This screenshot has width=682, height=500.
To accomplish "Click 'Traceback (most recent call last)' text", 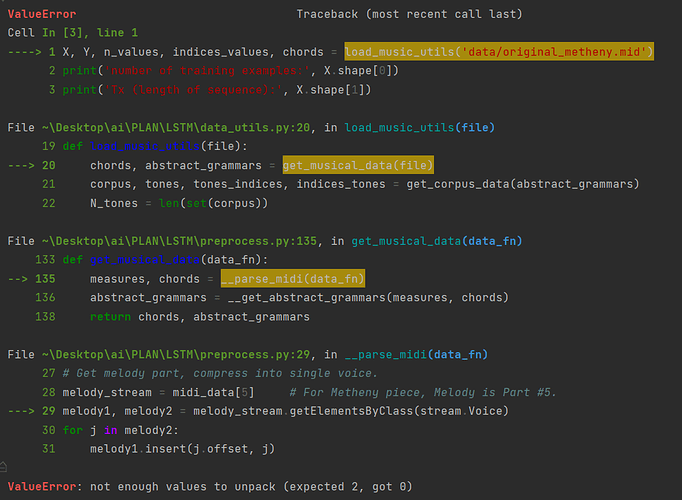I will point(409,14).
